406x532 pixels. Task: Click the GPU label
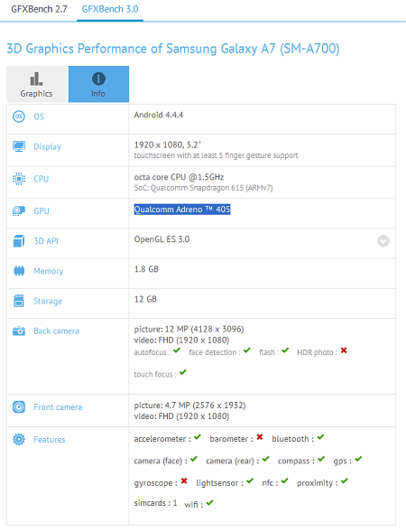coord(42,211)
